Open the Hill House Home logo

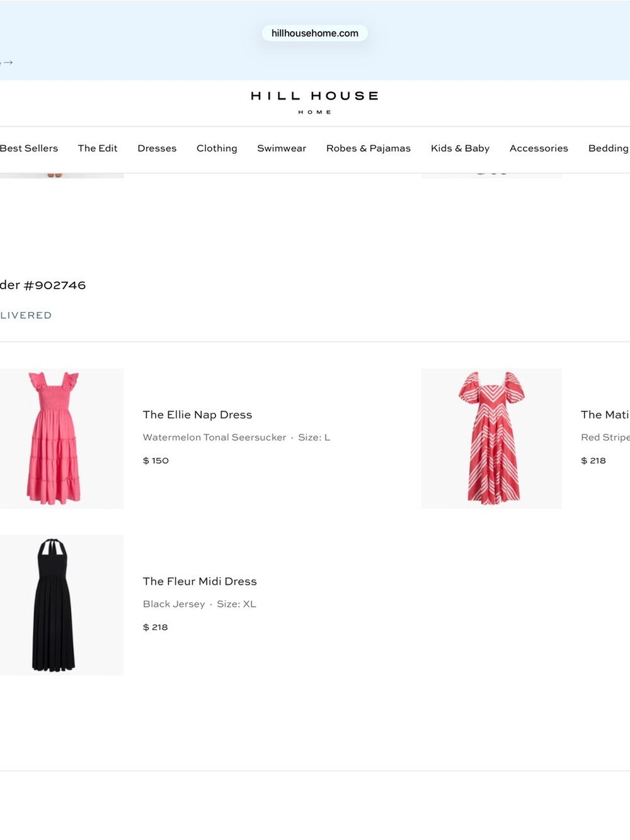tap(314, 103)
